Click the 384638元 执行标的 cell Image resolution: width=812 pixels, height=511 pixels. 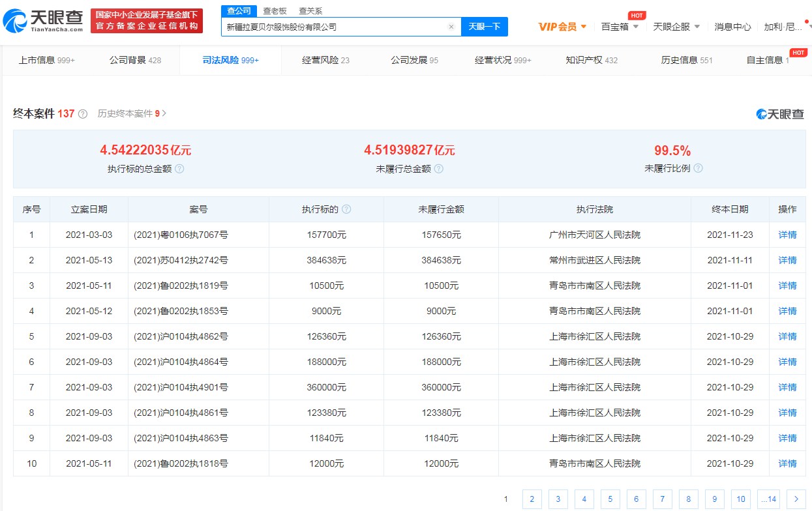[x=326, y=260]
